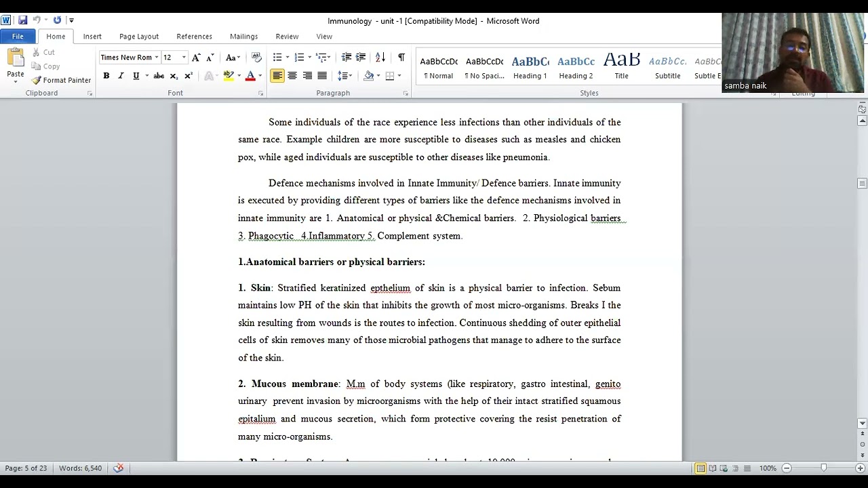Shrink the font size

click(210, 58)
